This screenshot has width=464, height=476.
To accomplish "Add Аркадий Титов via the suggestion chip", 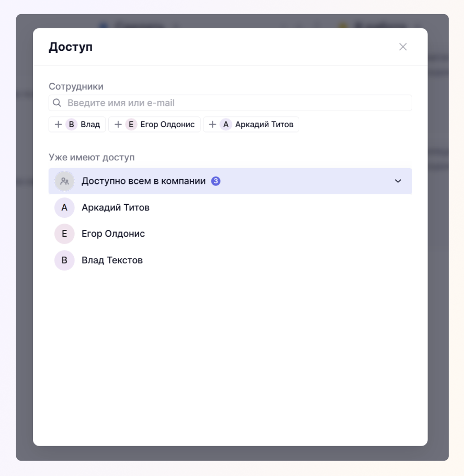I will pyautogui.click(x=251, y=125).
